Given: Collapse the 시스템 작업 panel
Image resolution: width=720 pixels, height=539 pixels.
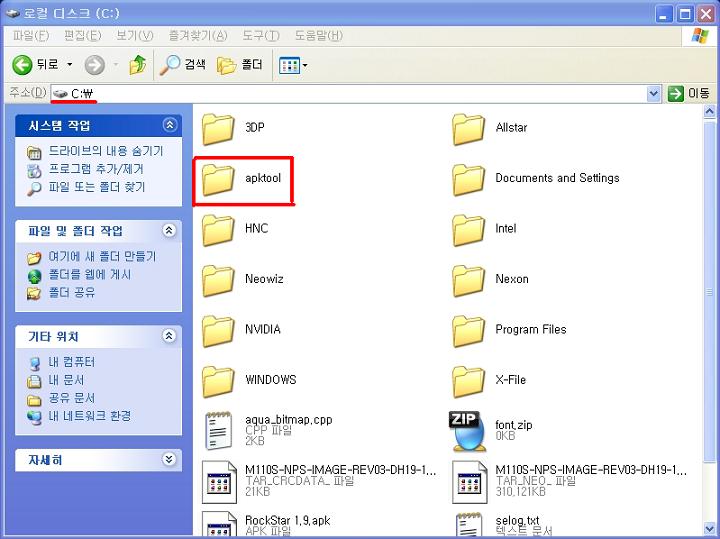Looking at the screenshot, I should [x=169, y=125].
